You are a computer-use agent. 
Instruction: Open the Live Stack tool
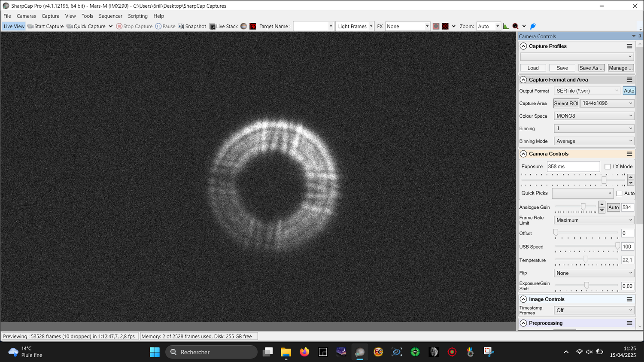click(x=223, y=26)
